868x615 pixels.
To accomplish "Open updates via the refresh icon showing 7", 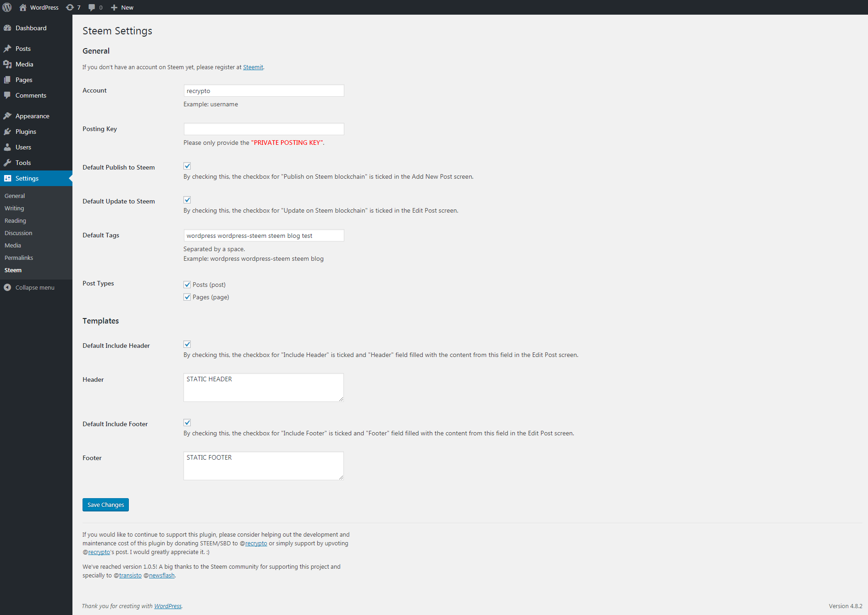I will (x=70, y=7).
